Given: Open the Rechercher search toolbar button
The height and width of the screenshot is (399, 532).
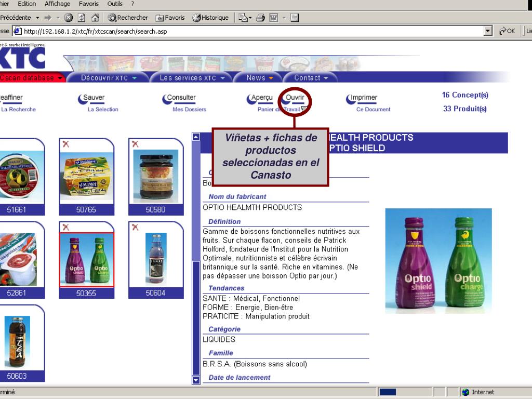Looking at the screenshot, I should (128, 18).
